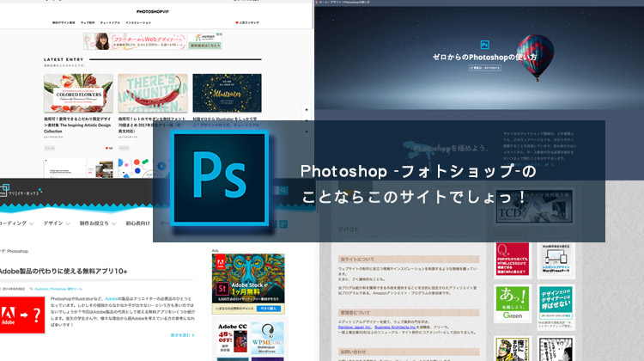644x361 pixels.
Task: Click the 管理者について section heading
Action: pyautogui.click(x=409, y=313)
